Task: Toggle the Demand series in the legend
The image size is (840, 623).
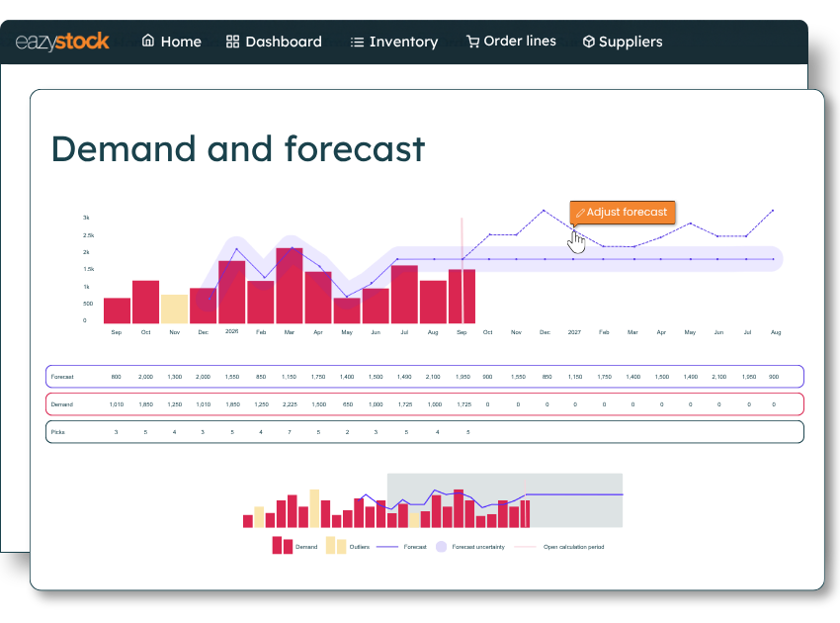Action: pyautogui.click(x=294, y=546)
